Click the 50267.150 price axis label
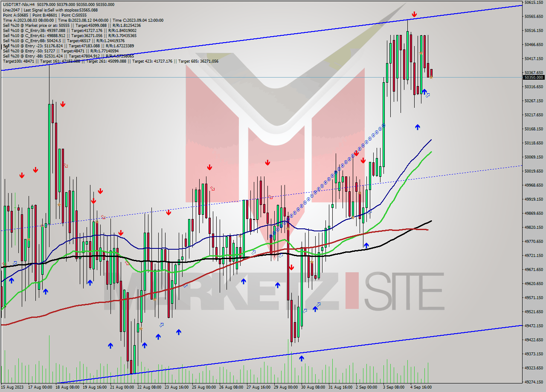Image resolution: width=546 pixels, height=392 pixels. coord(534,101)
